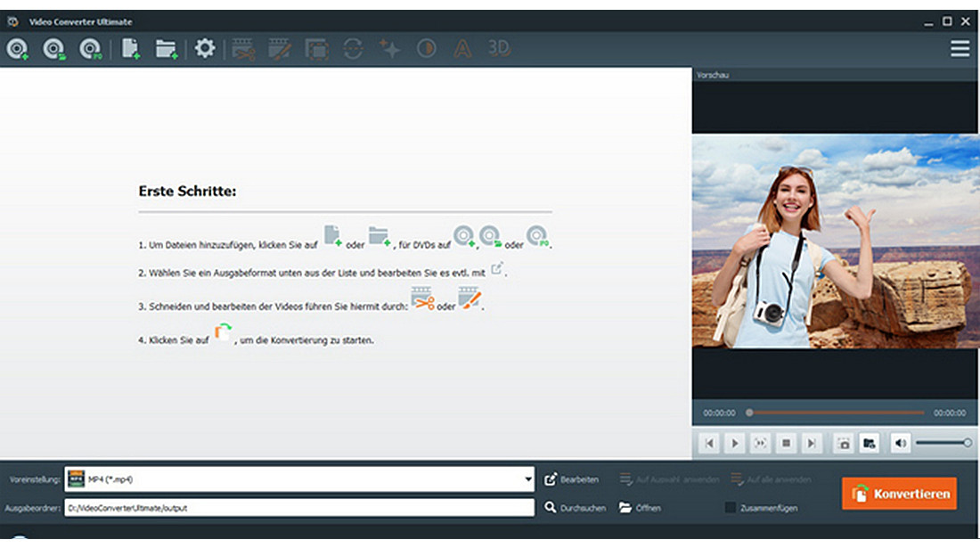Image resolution: width=980 pixels, height=548 pixels.
Task: Click the video enhance sparkle icon
Action: pos(389,49)
